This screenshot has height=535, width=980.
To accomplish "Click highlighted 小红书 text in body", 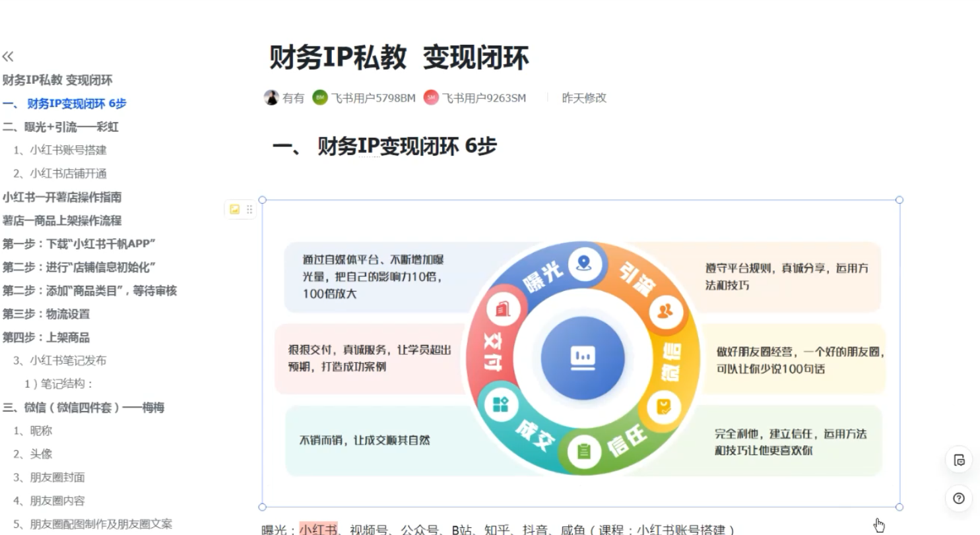I will pos(319,528).
